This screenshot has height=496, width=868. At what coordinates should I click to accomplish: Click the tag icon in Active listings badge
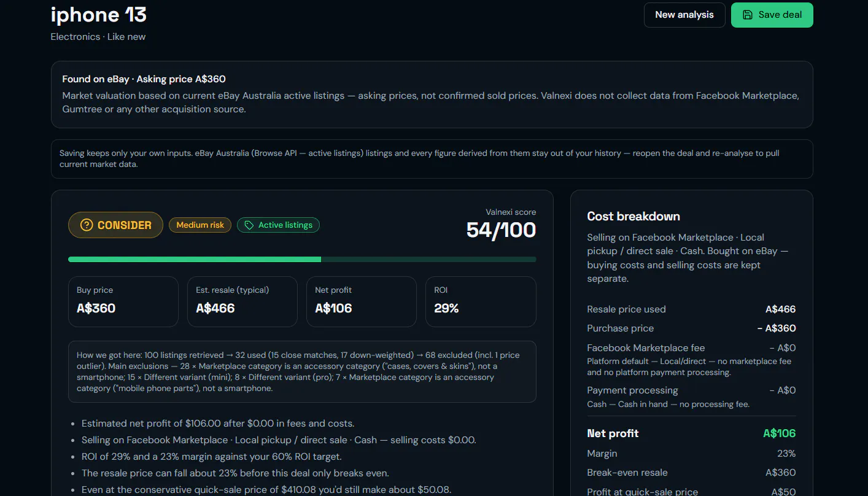[249, 225]
